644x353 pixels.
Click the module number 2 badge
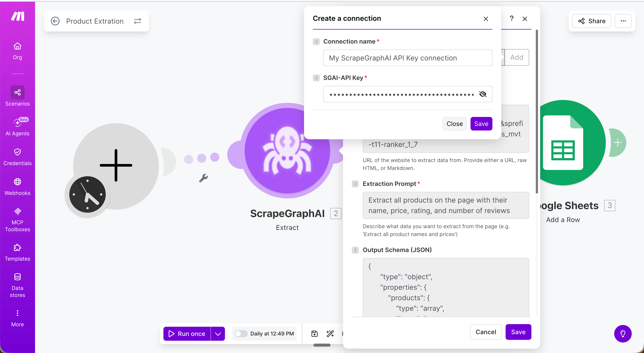pos(336,213)
